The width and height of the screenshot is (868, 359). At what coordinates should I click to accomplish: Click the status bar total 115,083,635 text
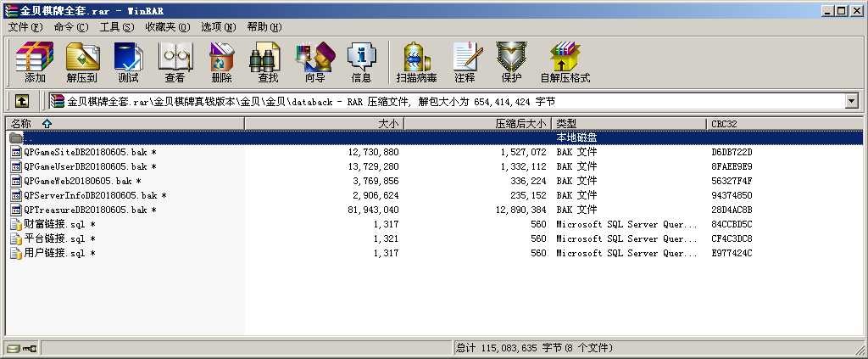535,348
